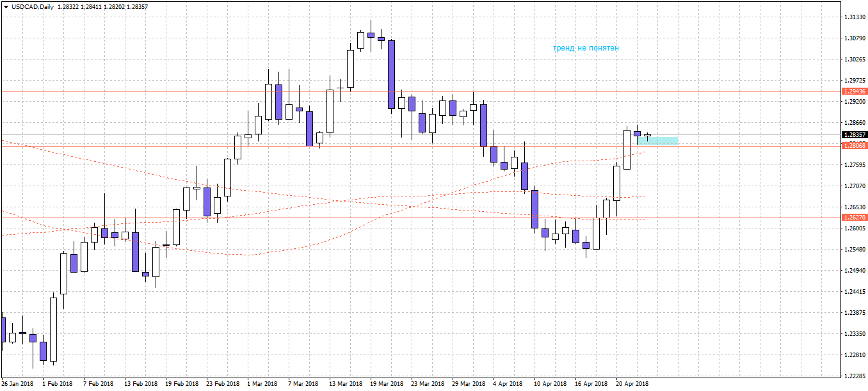Click the 19 Feb 2018 date label
Image resolution: width=868 pixels, height=391 pixels.
point(182,384)
